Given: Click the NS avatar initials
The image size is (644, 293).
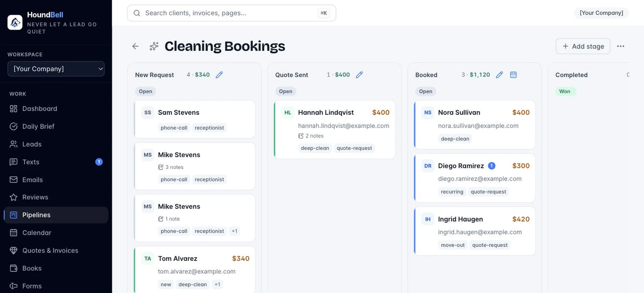Looking at the screenshot, I should click(428, 112).
